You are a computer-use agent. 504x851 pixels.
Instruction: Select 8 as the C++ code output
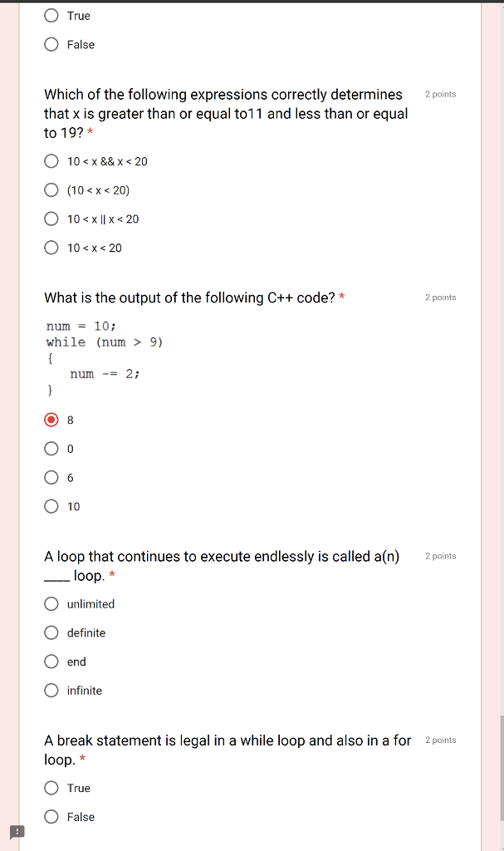tap(51, 420)
